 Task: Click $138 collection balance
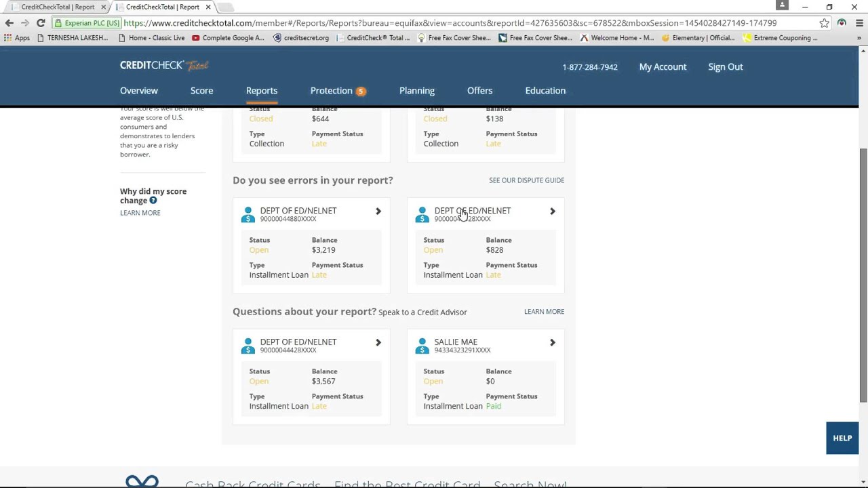point(494,119)
